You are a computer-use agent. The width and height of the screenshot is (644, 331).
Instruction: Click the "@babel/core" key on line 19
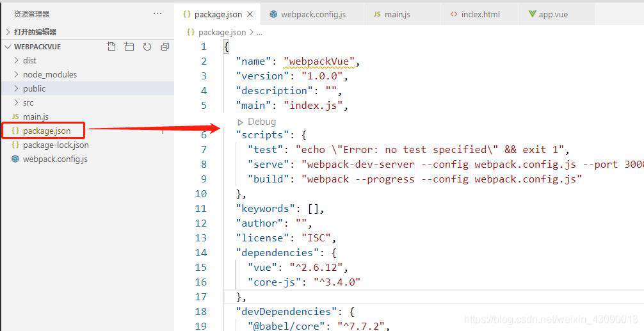286,326
